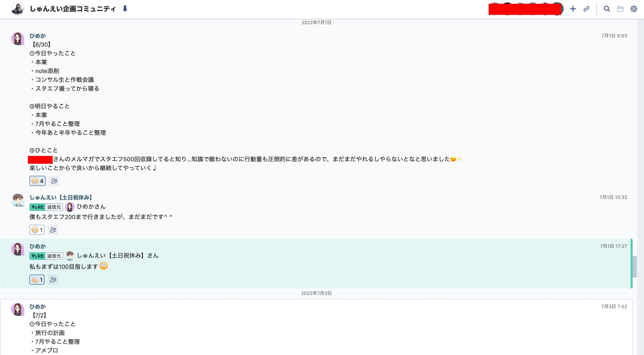Click the chat scrollbar thumb
Viewport: 644px width, 355px height.
pyautogui.click(x=635, y=267)
